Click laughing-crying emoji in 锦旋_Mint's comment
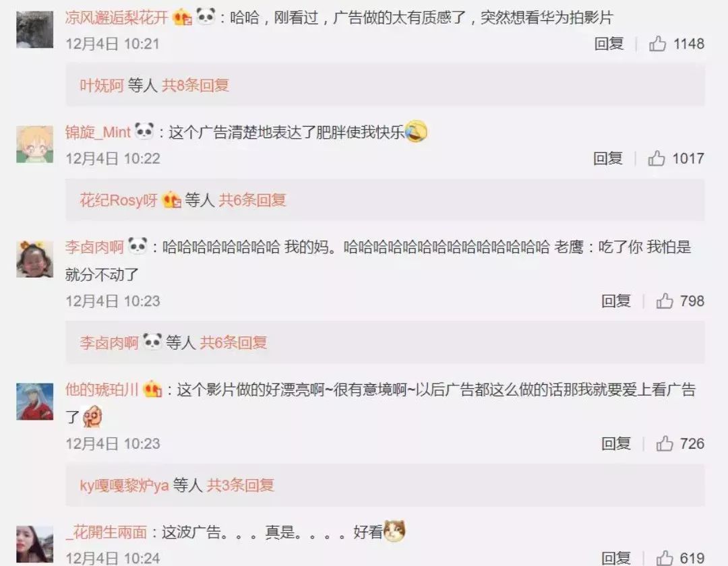The image size is (728, 566). tap(416, 132)
